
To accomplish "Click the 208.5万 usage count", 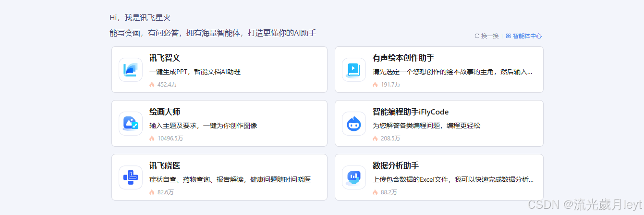I will tap(390, 139).
